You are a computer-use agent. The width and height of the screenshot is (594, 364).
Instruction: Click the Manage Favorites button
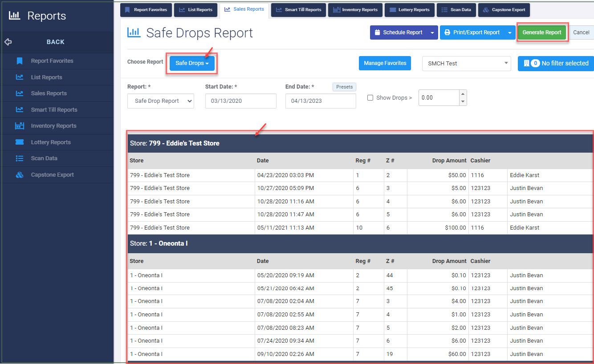click(385, 63)
